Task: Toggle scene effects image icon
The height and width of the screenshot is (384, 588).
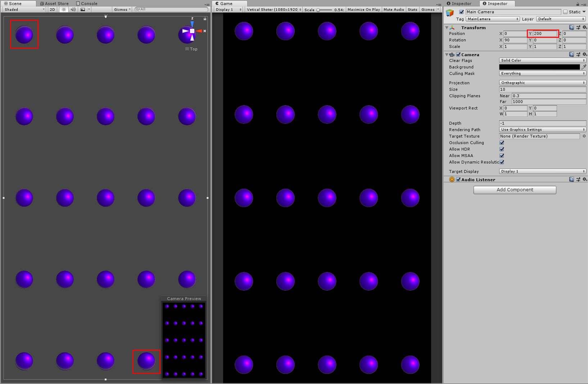Action: click(83, 9)
